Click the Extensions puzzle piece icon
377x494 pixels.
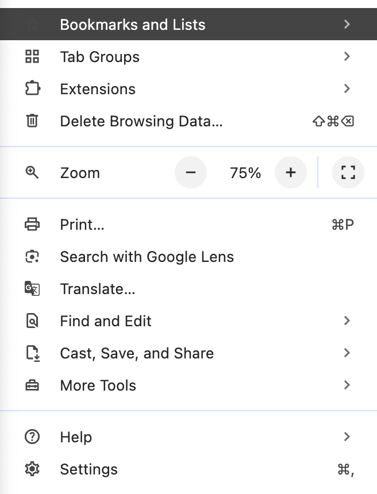click(32, 89)
